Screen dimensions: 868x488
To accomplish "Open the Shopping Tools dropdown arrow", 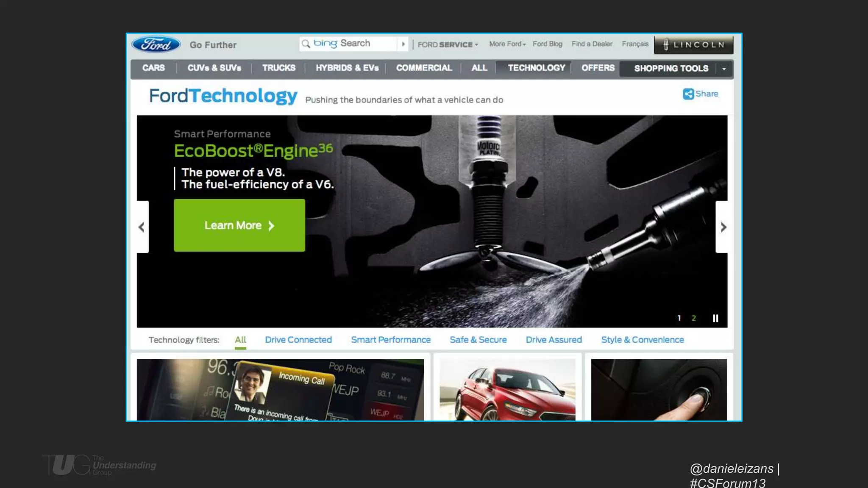I will coord(724,69).
